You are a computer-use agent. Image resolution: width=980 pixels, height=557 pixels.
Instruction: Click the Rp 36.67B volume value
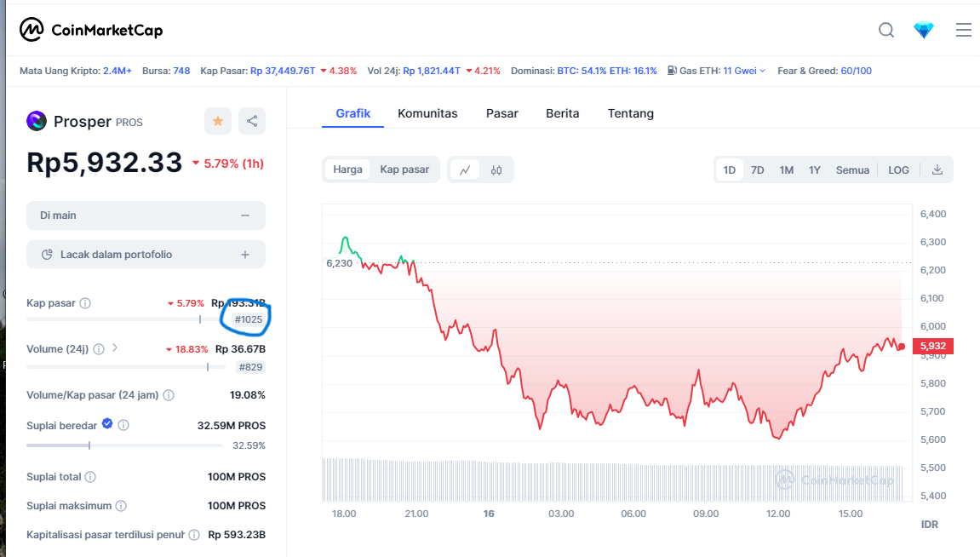point(240,349)
